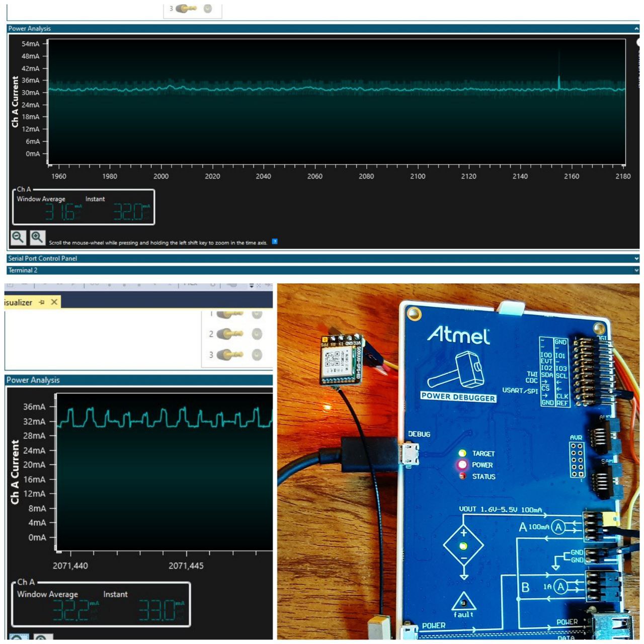The height and width of the screenshot is (644, 644).
Task: Expand the Serial Port Control Panel section
Action: click(x=636, y=259)
